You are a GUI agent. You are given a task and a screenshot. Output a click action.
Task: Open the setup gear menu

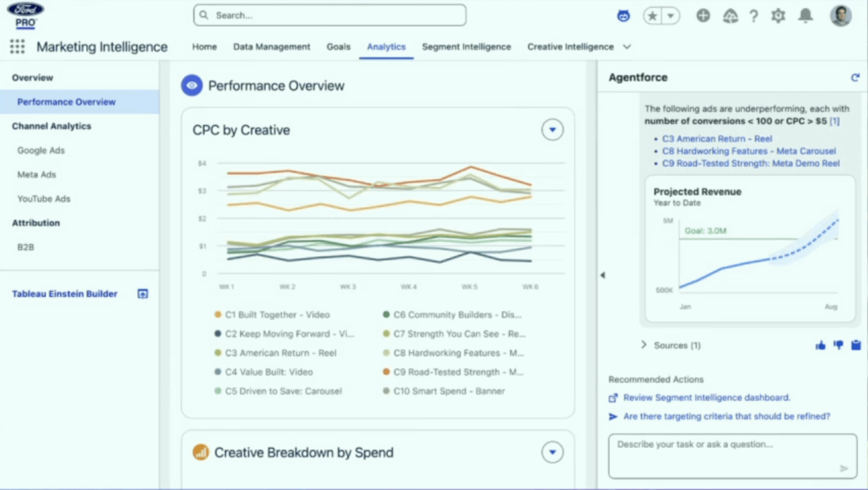point(779,16)
